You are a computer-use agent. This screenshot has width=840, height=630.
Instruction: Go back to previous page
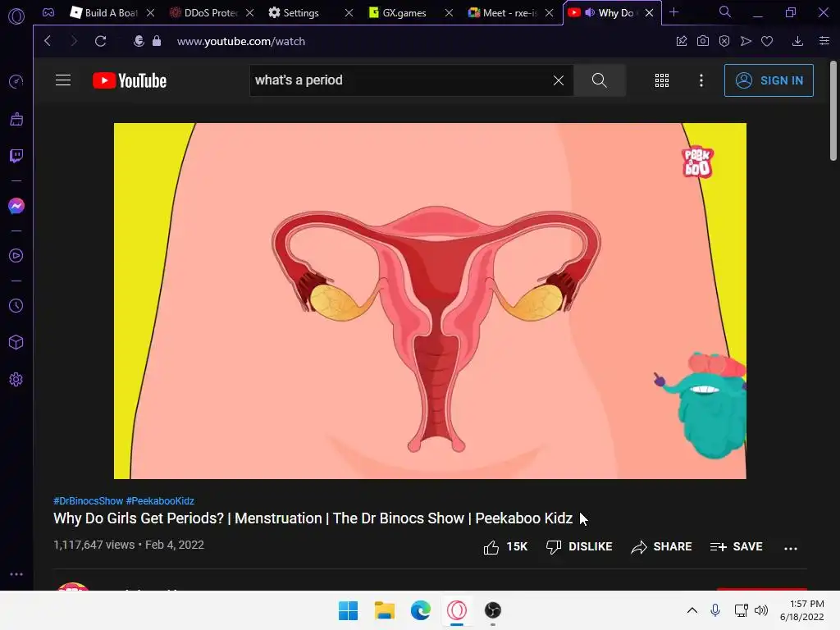(48, 41)
